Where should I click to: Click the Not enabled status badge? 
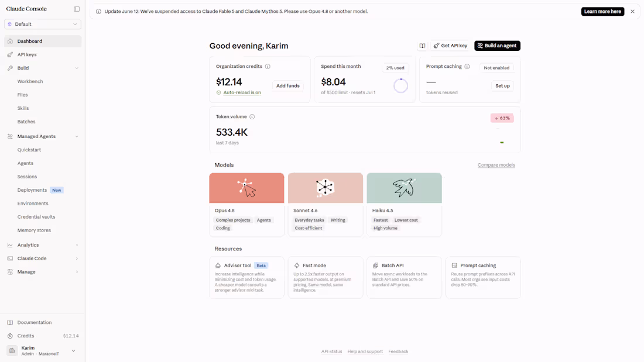[x=496, y=68]
